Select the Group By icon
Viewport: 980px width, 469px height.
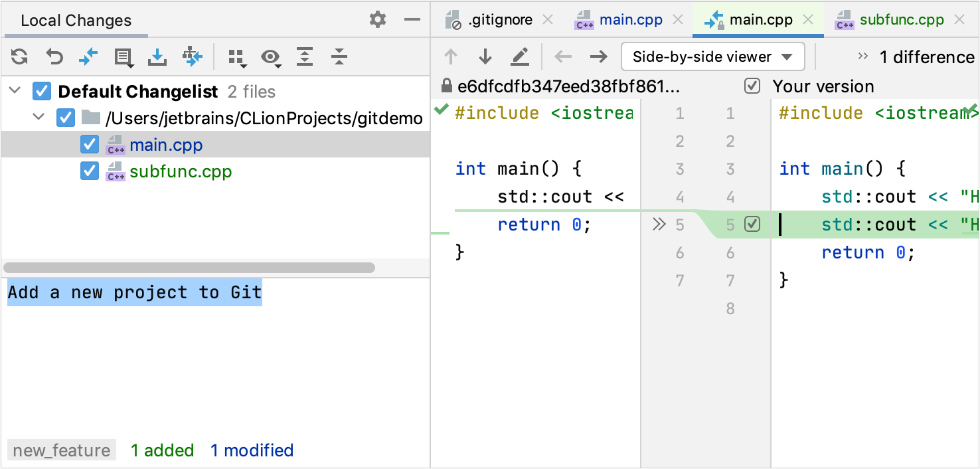[237, 56]
